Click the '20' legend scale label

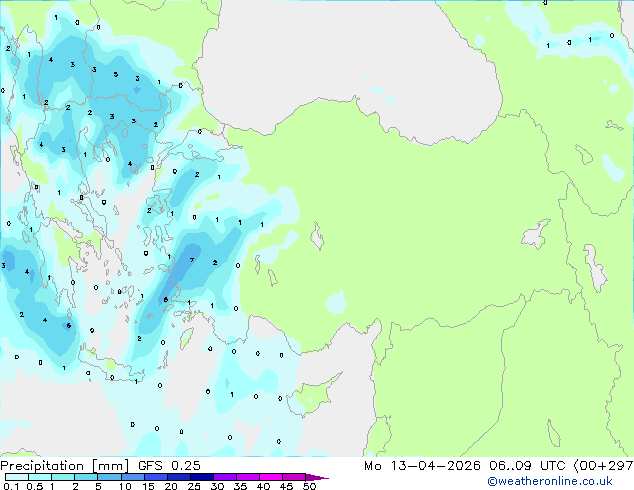coord(171,486)
